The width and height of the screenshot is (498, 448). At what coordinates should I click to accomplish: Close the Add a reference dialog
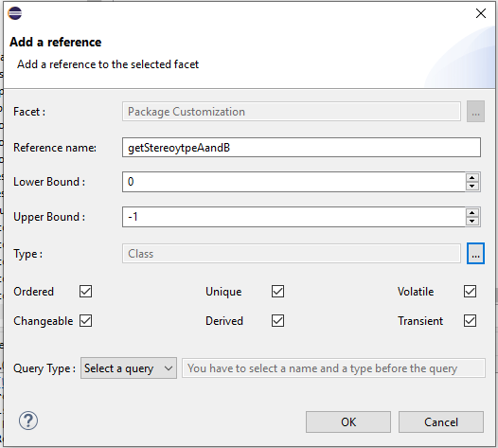(x=481, y=13)
